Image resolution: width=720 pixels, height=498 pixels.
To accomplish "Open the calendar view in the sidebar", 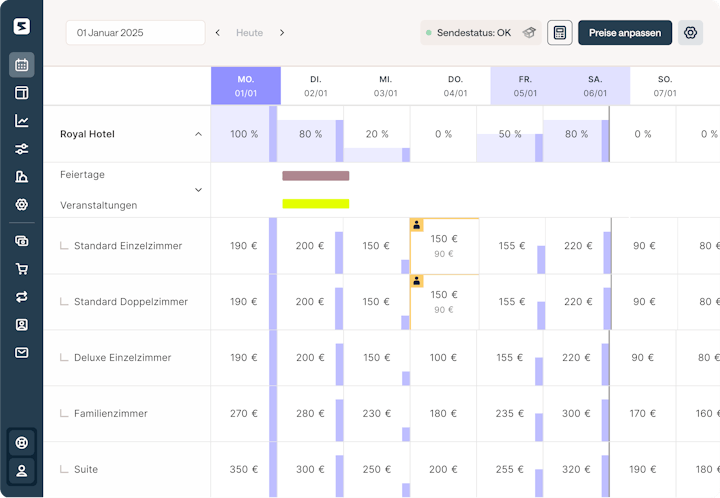I will (x=22, y=65).
